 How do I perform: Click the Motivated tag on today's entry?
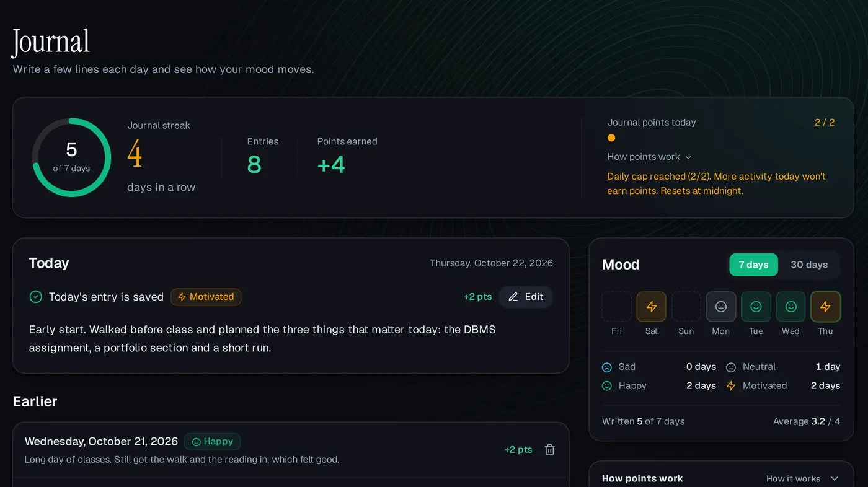[206, 297]
